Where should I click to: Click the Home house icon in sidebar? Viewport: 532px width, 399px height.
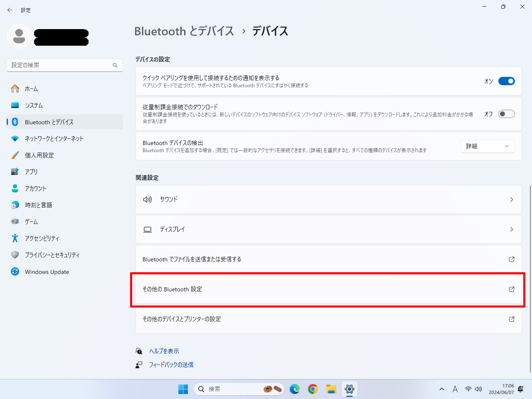point(15,89)
